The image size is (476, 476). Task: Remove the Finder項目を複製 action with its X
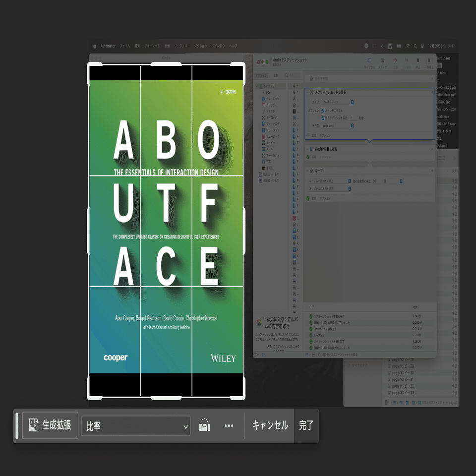[432, 149]
